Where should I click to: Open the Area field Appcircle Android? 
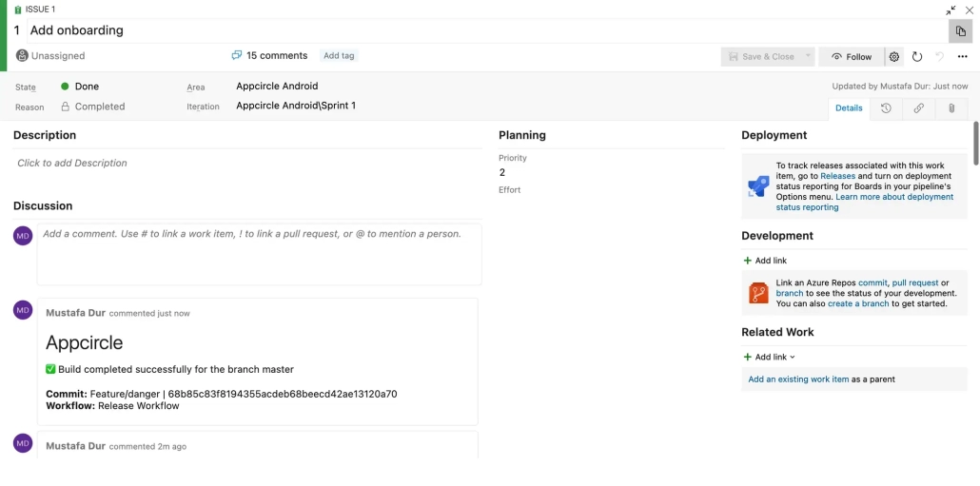click(x=277, y=87)
